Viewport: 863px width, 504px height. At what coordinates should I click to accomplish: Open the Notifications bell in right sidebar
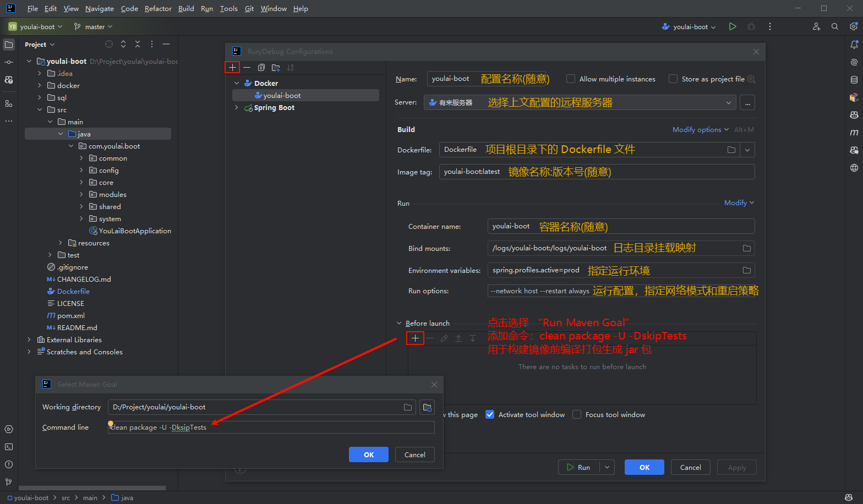854,45
